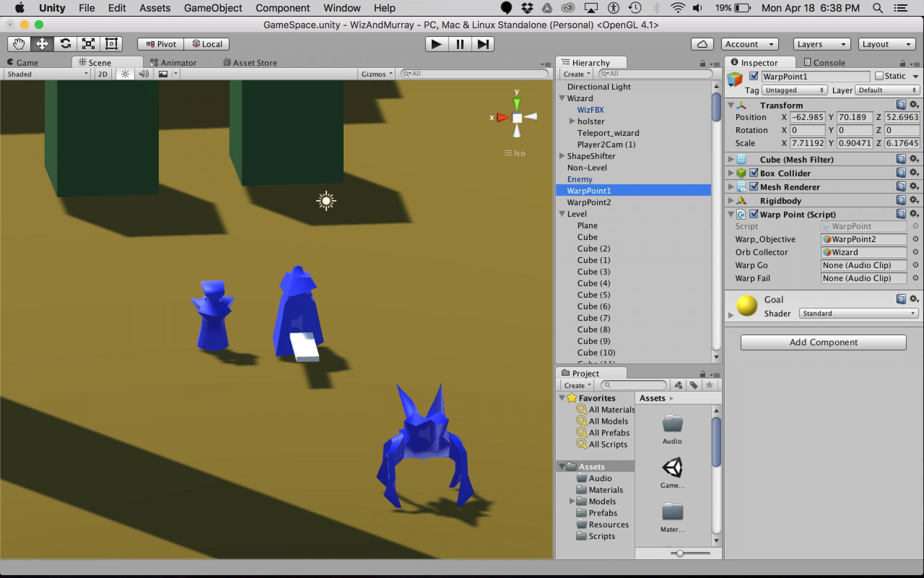The image size is (924, 578).
Task: Open the Layers dropdown
Action: [x=821, y=44]
